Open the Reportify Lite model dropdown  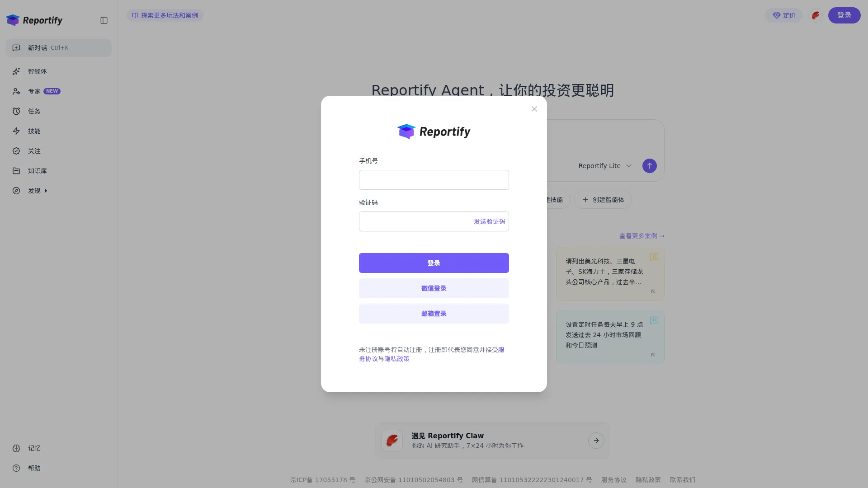(x=605, y=166)
